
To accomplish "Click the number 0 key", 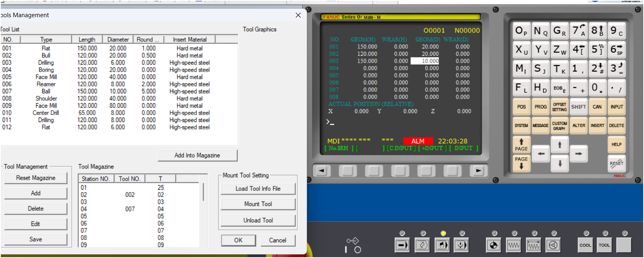I will [x=597, y=88].
